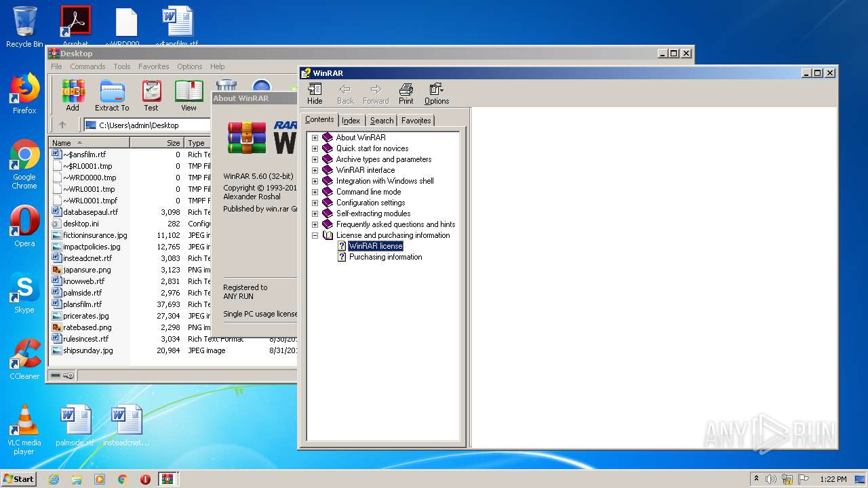Screen dimensions: 868x488
Task: Click Windows Explorer icon in taskbar
Action: coord(77,479)
